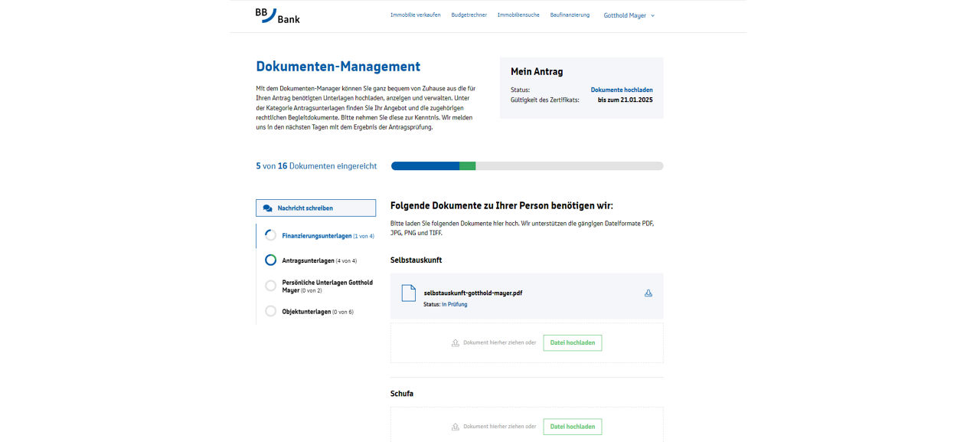The width and height of the screenshot is (980, 442).
Task: Click the documents submitted progress bar
Action: pyautogui.click(x=527, y=165)
